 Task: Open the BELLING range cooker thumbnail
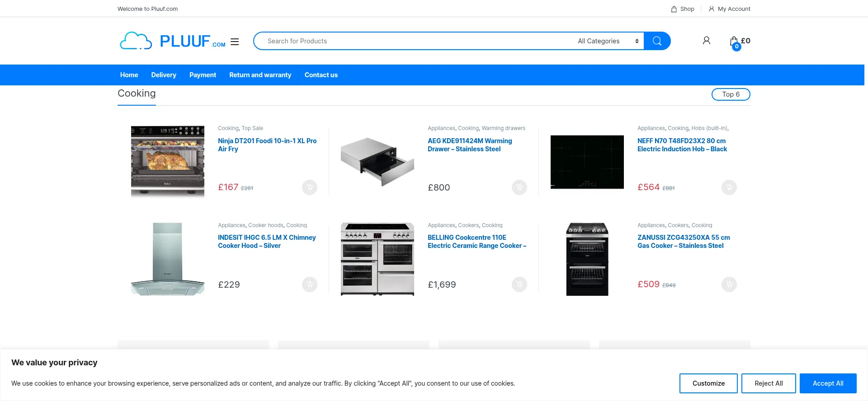point(377,259)
